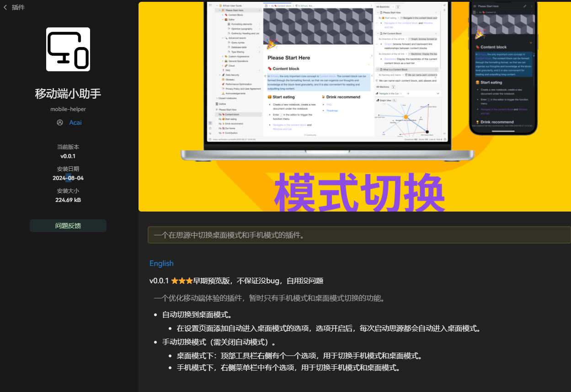Click the sub-bullet starting 桌面模式下

(x=300, y=355)
